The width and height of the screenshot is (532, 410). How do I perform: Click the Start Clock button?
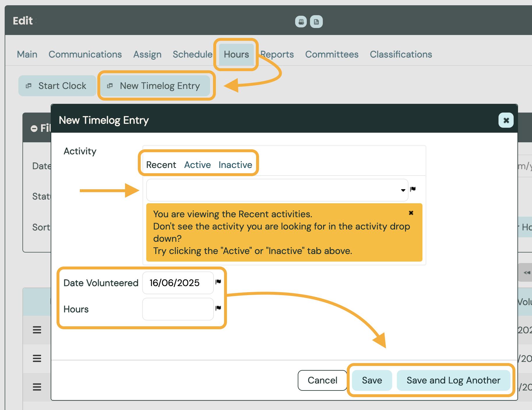point(57,86)
